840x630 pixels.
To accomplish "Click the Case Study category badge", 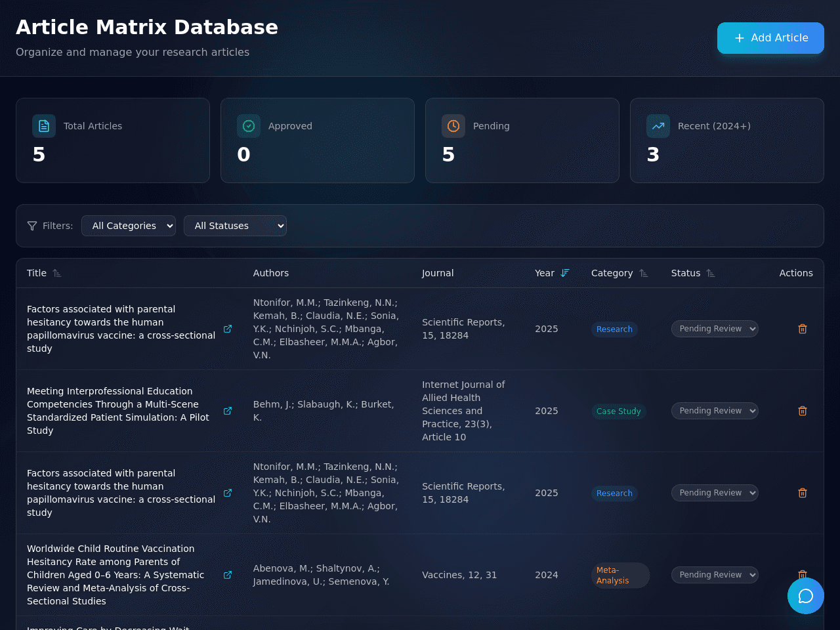I will coord(619,411).
